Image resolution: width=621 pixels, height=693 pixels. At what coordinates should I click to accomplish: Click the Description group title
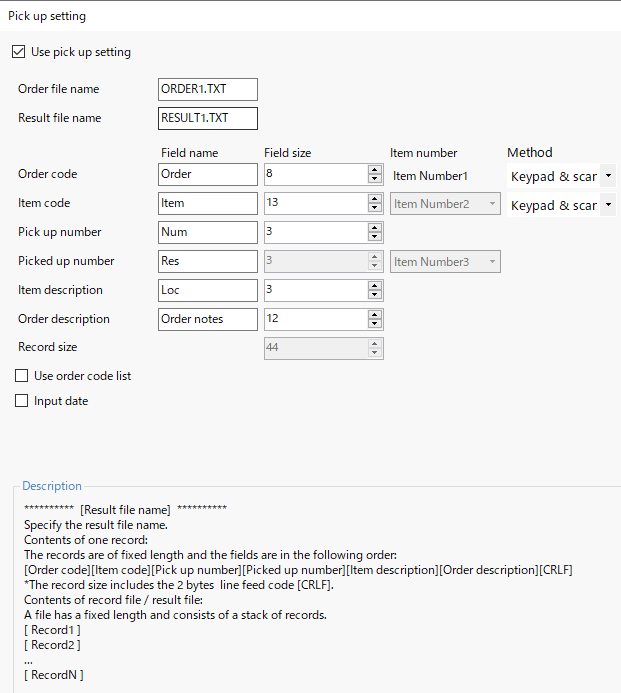tap(52, 486)
